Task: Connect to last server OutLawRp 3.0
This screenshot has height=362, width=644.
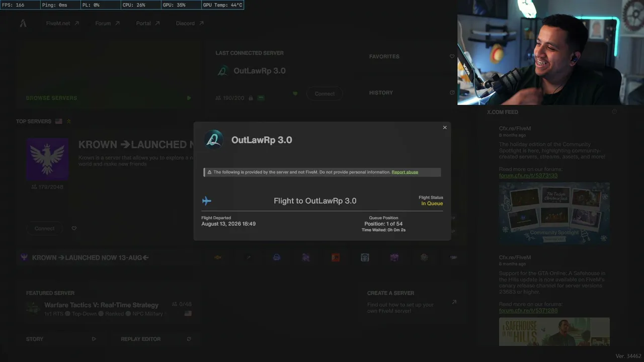Action: pyautogui.click(x=325, y=94)
